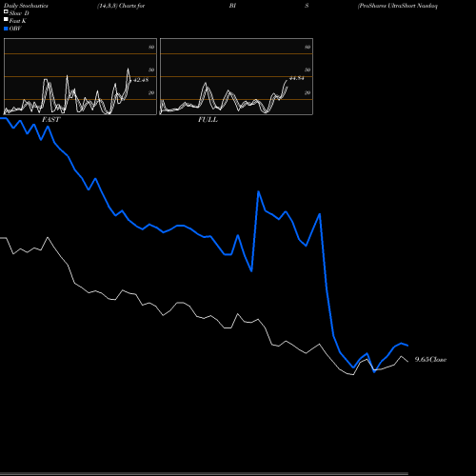Click the 50 axis label in FULL chart
Image resolution: width=476 pixels, height=476 pixels.
point(307,69)
